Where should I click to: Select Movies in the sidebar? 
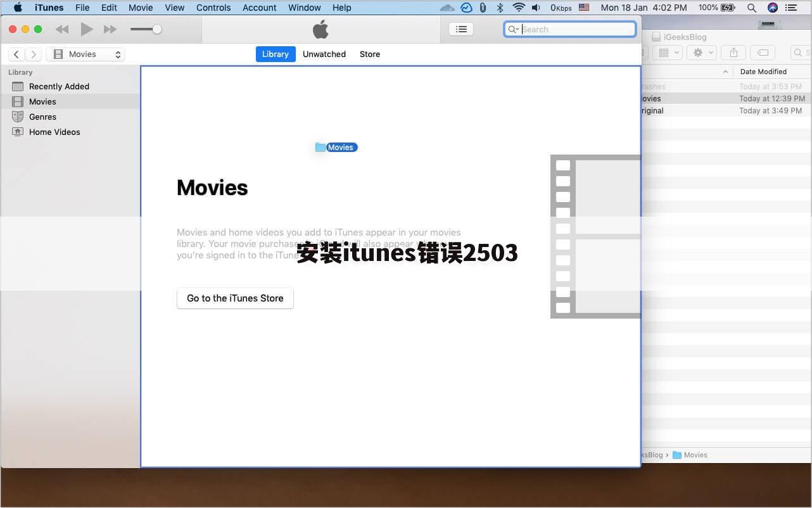(70, 101)
